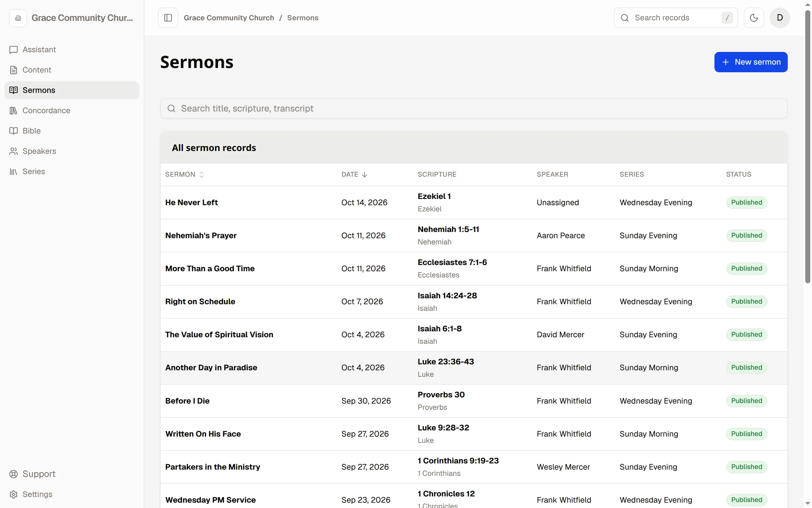Click the Bible book icon
The image size is (812, 508).
(14, 131)
